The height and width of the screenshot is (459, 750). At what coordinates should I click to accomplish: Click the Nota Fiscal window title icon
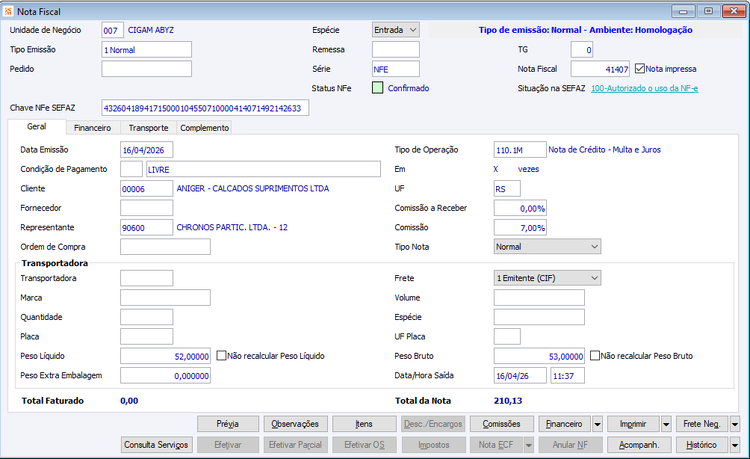click(8, 11)
